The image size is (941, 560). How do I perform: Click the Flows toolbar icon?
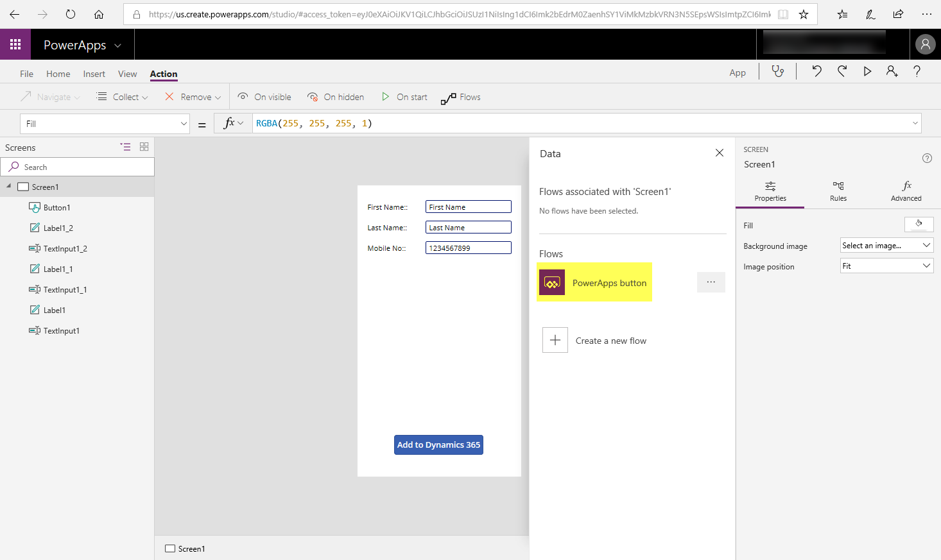(449, 98)
